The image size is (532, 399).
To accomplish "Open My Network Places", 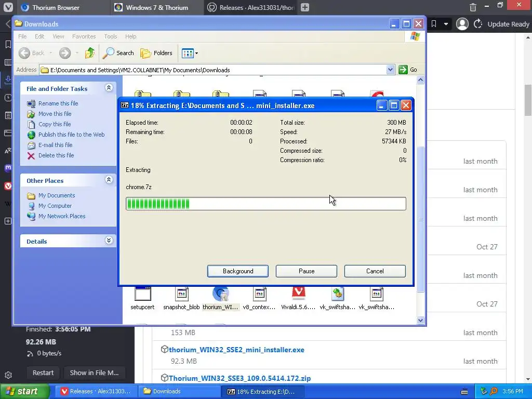I will pyautogui.click(x=62, y=216).
